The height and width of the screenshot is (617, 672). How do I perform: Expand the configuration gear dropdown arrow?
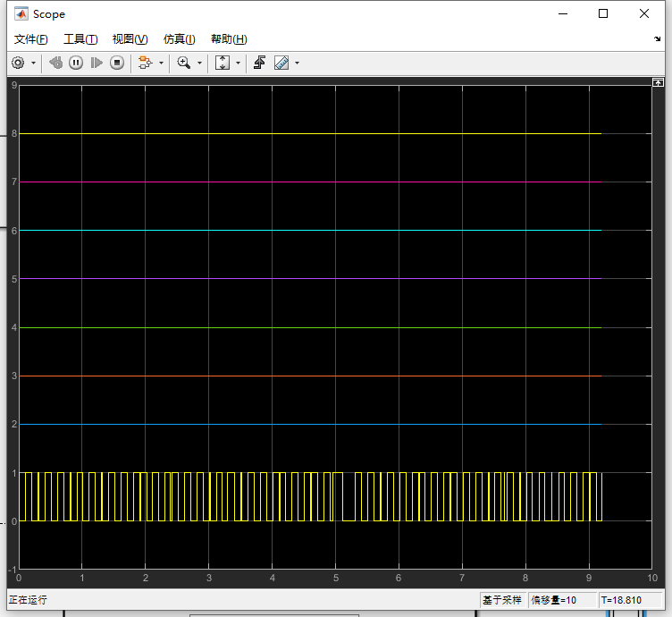tap(34, 63)
